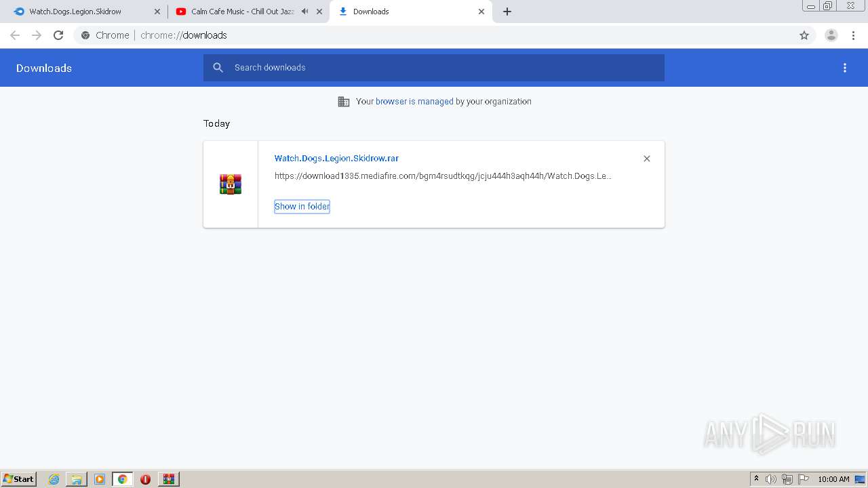This screenshot has height=488, width=868.
Task: Open the browser is managed link
Action: (414, 102)
